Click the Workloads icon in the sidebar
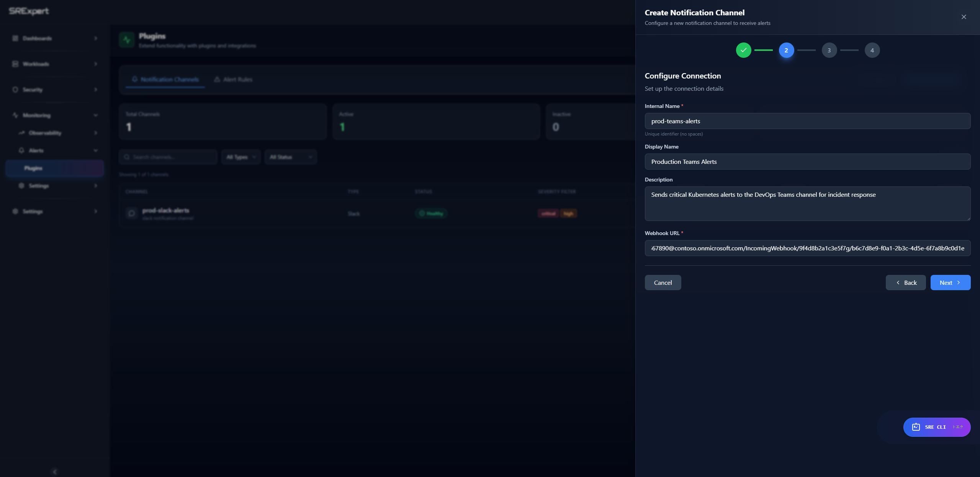 [x=15, y=64]
